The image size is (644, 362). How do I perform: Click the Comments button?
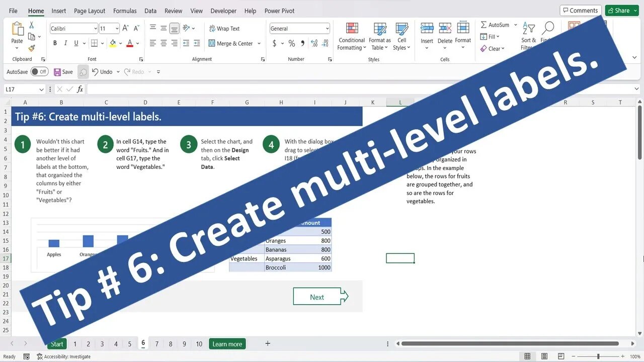(581, 11)
